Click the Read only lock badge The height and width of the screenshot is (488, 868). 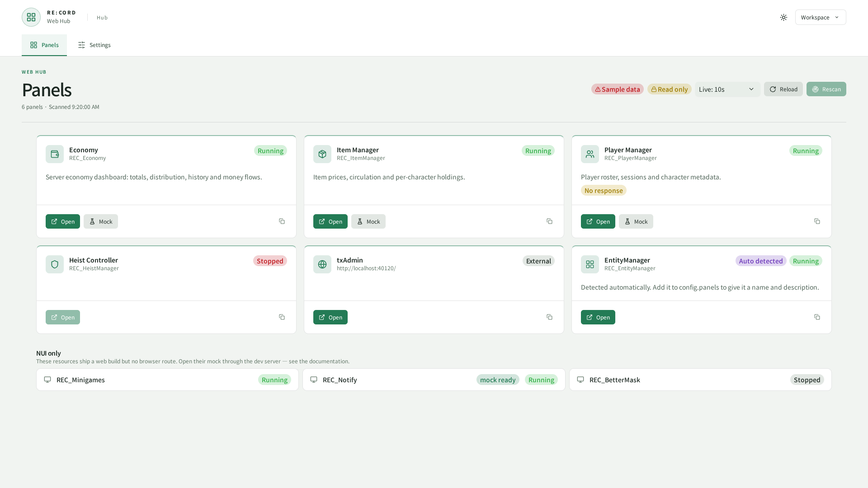pos(669,89)
